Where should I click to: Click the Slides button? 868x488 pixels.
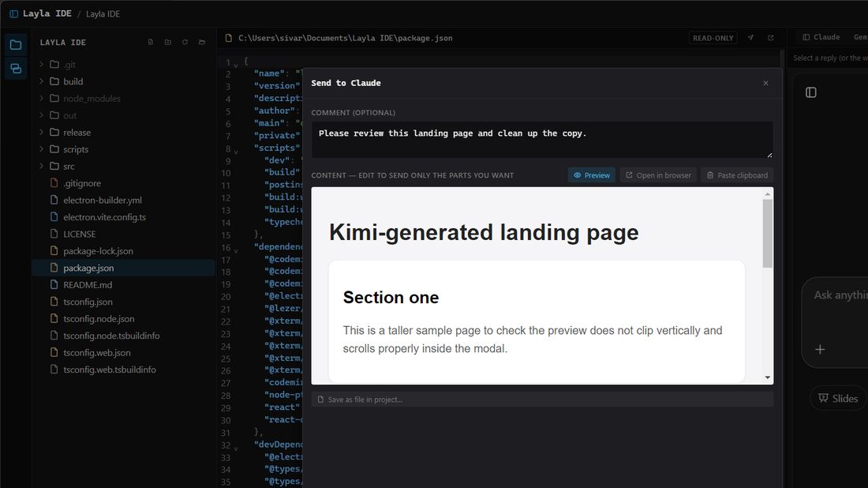[838, 398]
